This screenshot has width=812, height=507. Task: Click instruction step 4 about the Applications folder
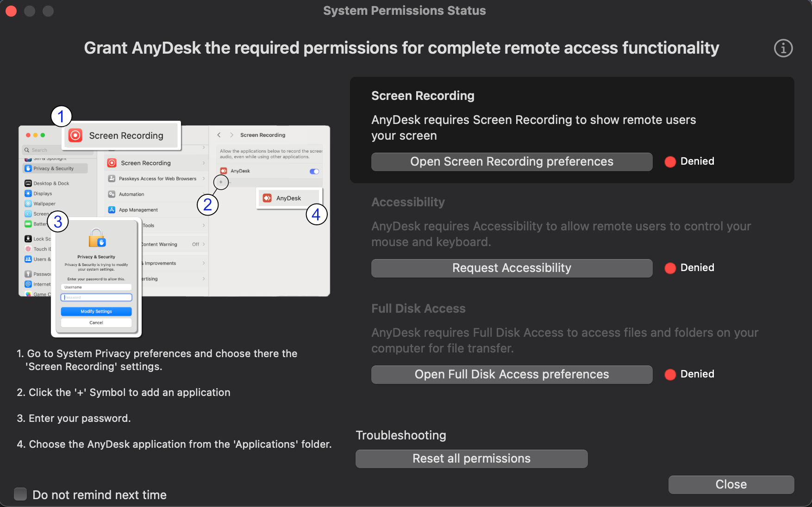coord(174,444)
